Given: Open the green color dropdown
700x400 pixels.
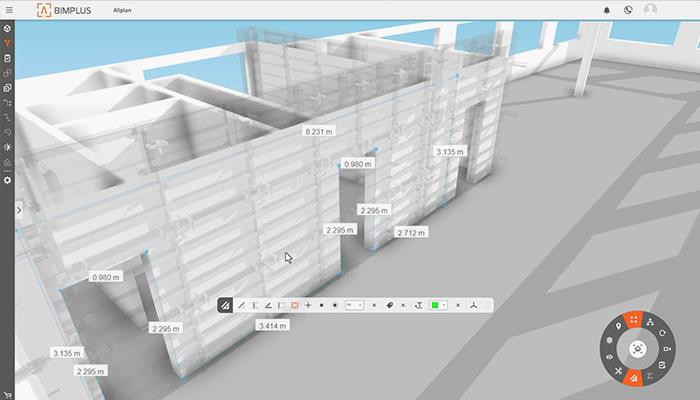Looking at the screenshot, I should coord(438,304).
